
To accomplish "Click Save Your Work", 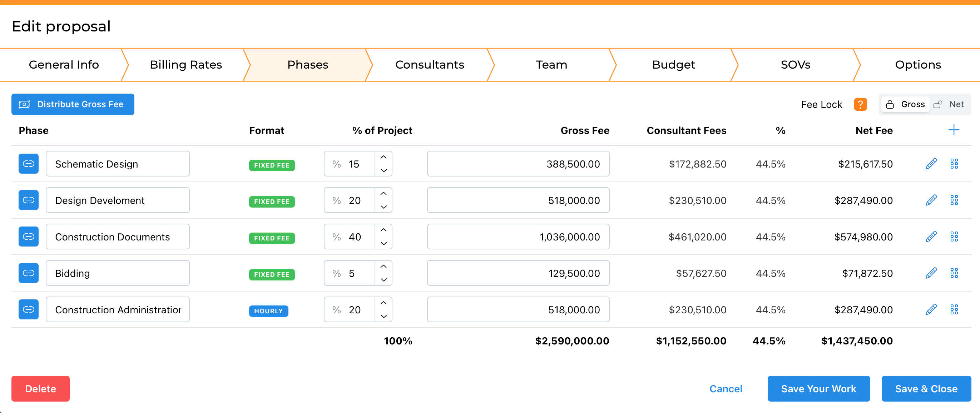I will 819,389.
